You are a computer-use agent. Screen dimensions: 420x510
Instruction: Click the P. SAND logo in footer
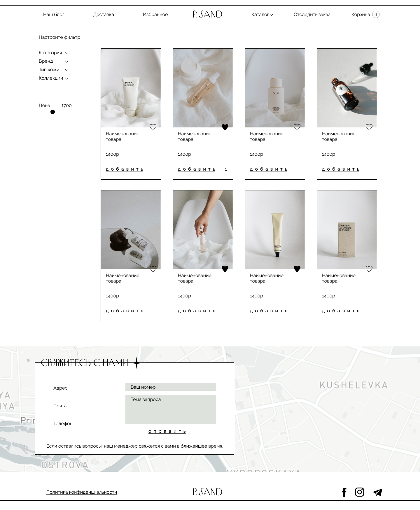(207, 492)
